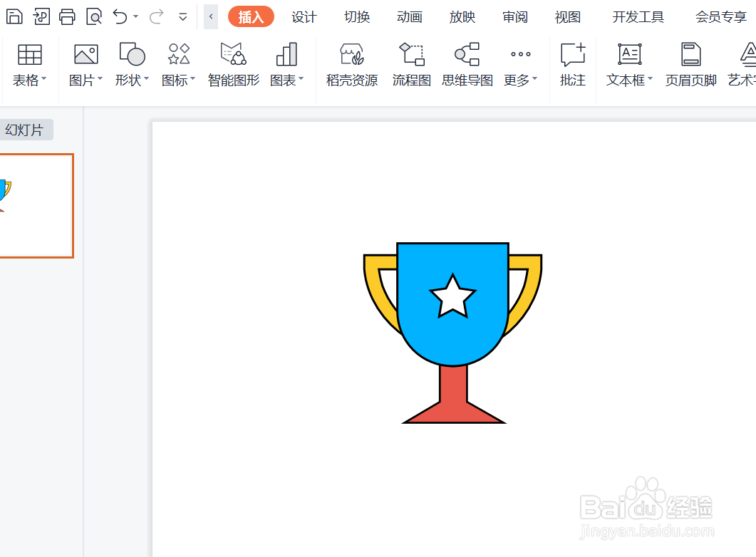Click the 图片 picture icon

[86, 54]
